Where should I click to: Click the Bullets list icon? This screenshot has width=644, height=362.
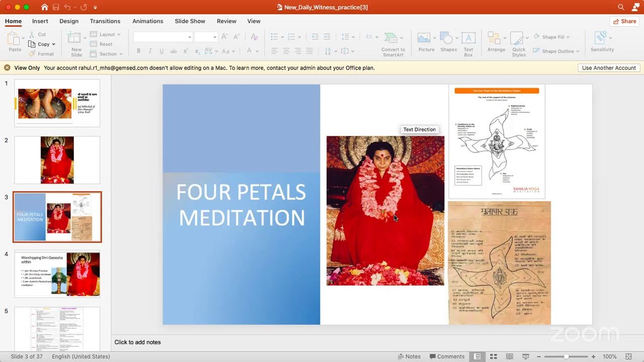pos(274,36)
